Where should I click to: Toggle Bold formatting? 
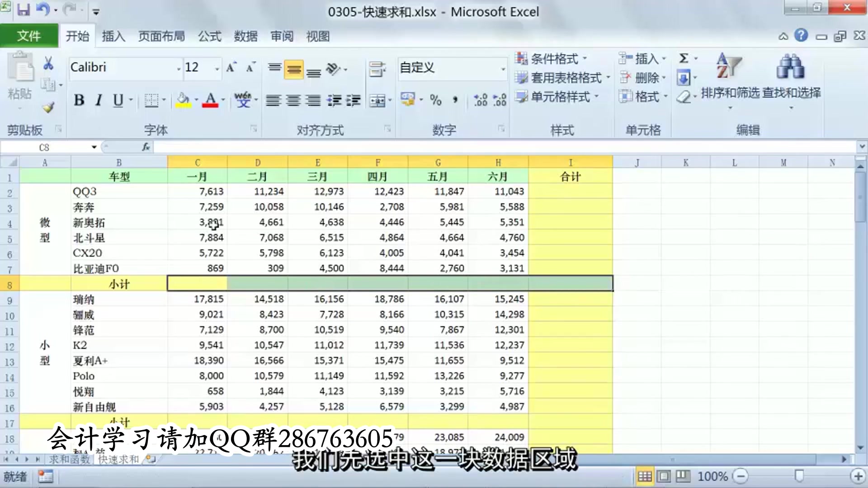79,100
